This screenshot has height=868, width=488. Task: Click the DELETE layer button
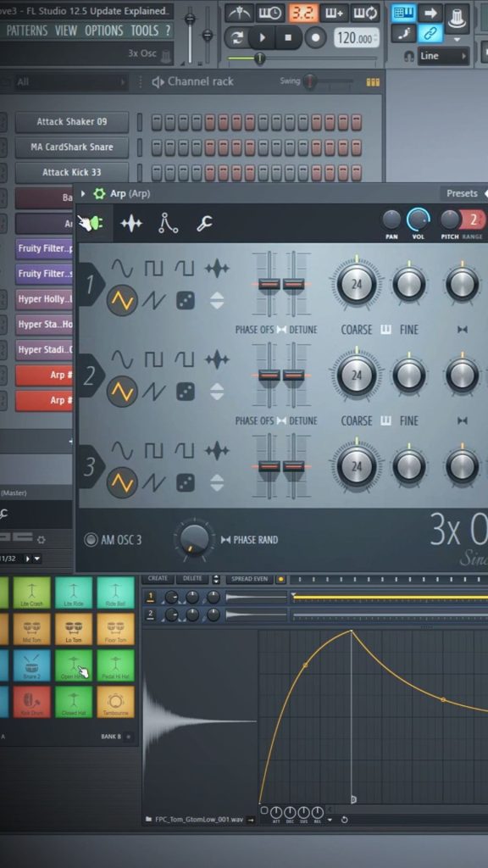[192, 578]
